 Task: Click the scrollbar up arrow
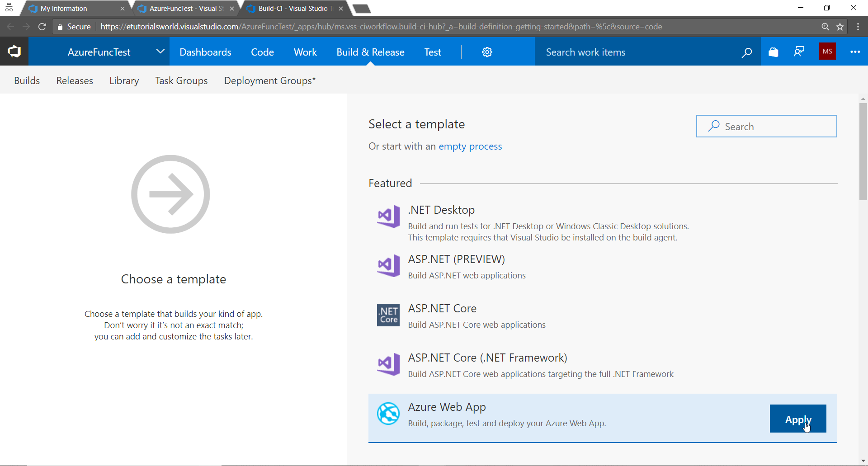[x=863, y=98]
